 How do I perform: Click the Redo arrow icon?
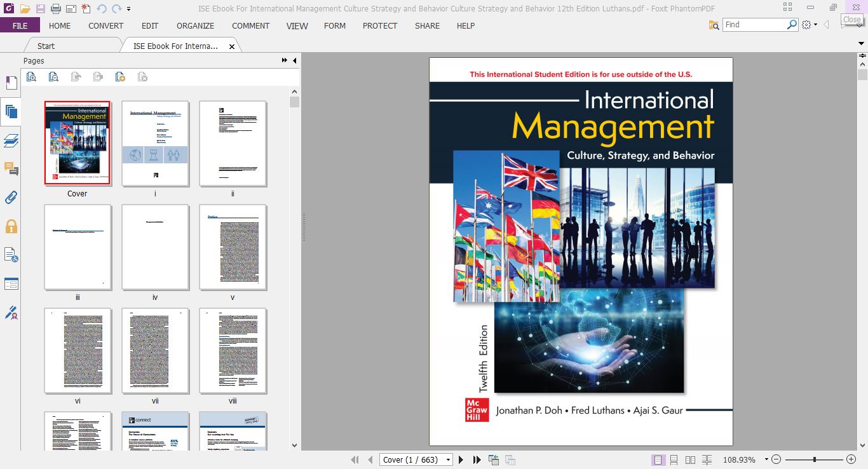click(116, 9)
